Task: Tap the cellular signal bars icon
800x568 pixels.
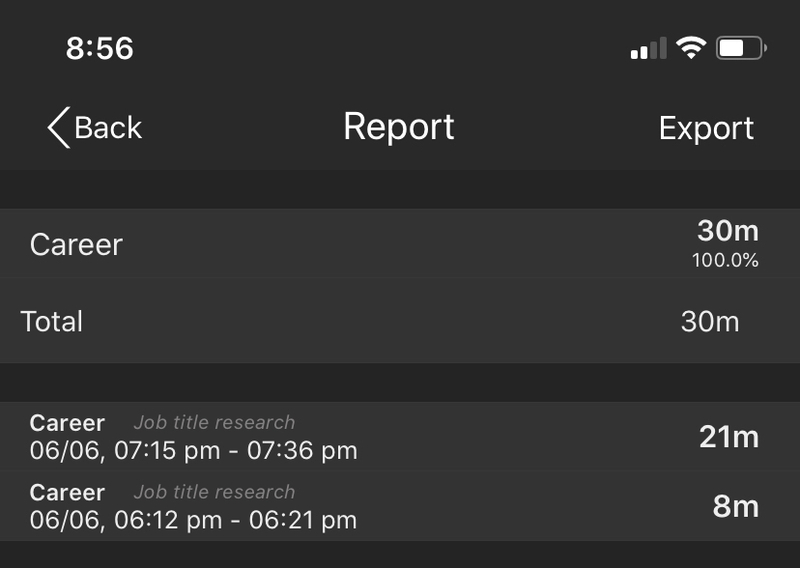Action: tap(648, 48)
